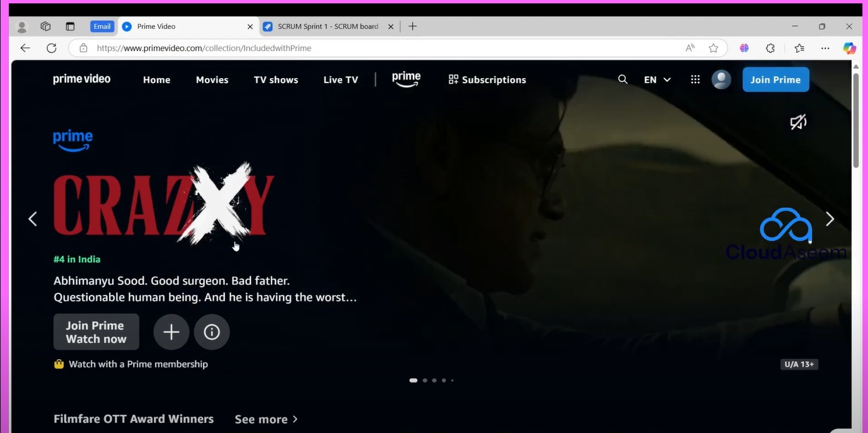Open the Subscriptions section
The height and width of the screenshot is (433, 868).
pyautogui.click(x=487, y=80)
